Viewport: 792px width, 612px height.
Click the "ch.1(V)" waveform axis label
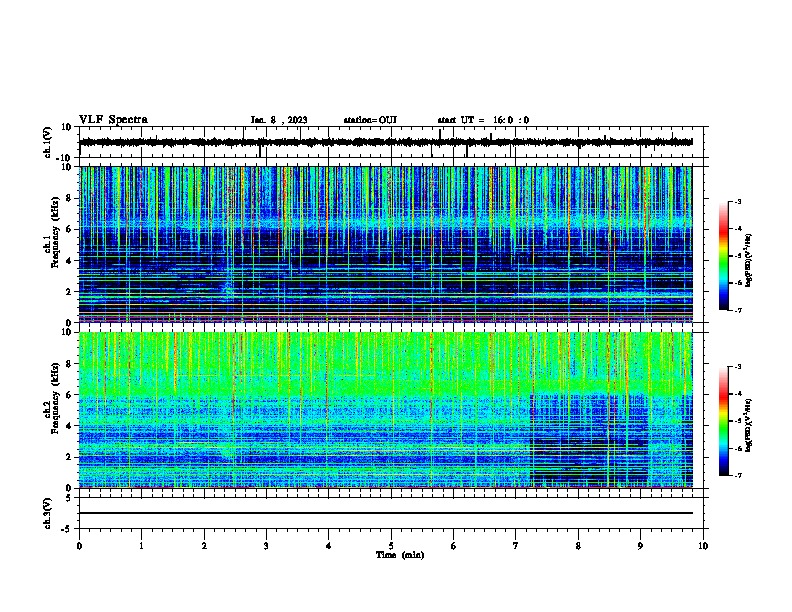(48, 142)
